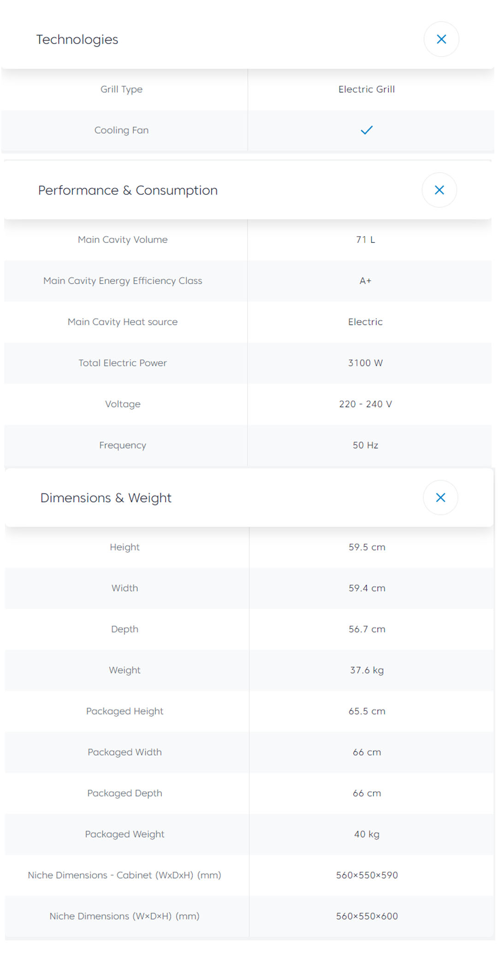Click the Dimensions & Weight header title
Screen dimensions: 498x980
click(106, 498)
